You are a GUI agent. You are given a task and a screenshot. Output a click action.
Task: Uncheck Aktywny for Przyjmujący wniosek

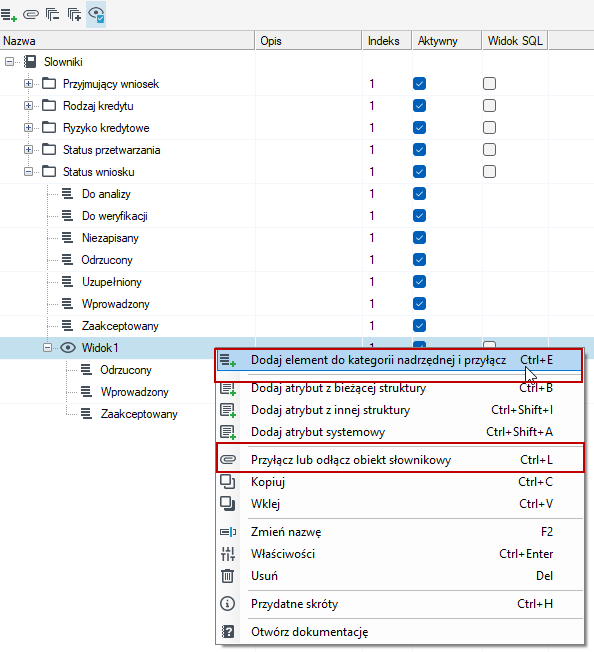point(419,84)
